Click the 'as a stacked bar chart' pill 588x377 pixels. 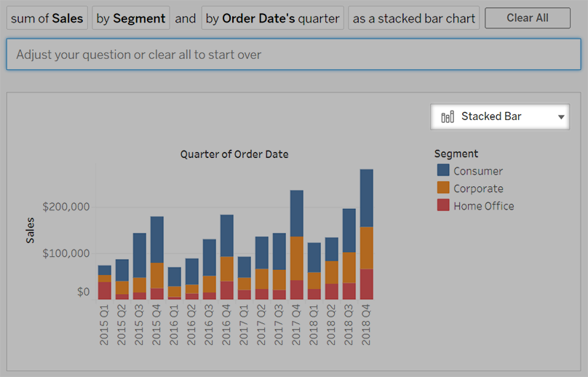click(x=413, y=18)
